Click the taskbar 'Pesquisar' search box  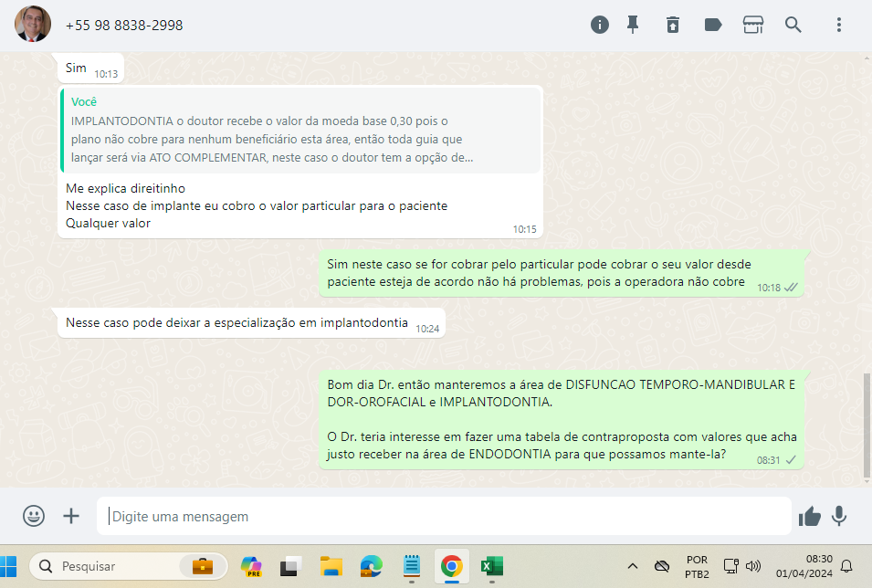pos(128,566)
